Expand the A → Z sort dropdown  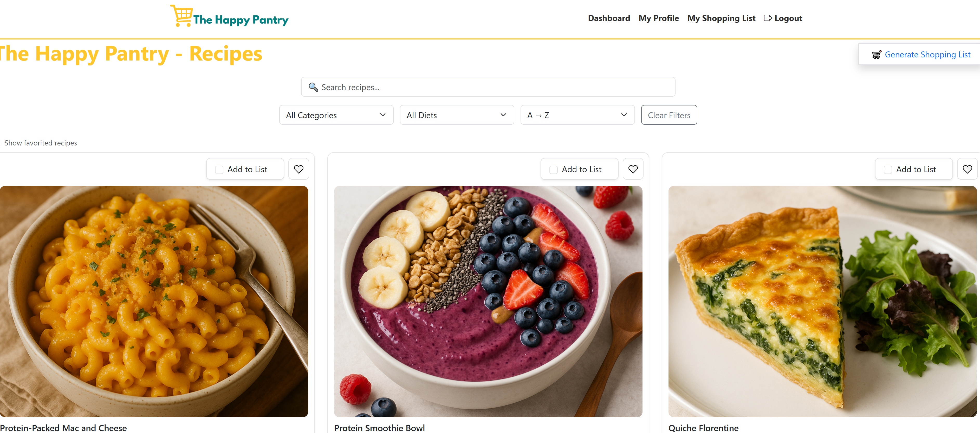[577, 115]
